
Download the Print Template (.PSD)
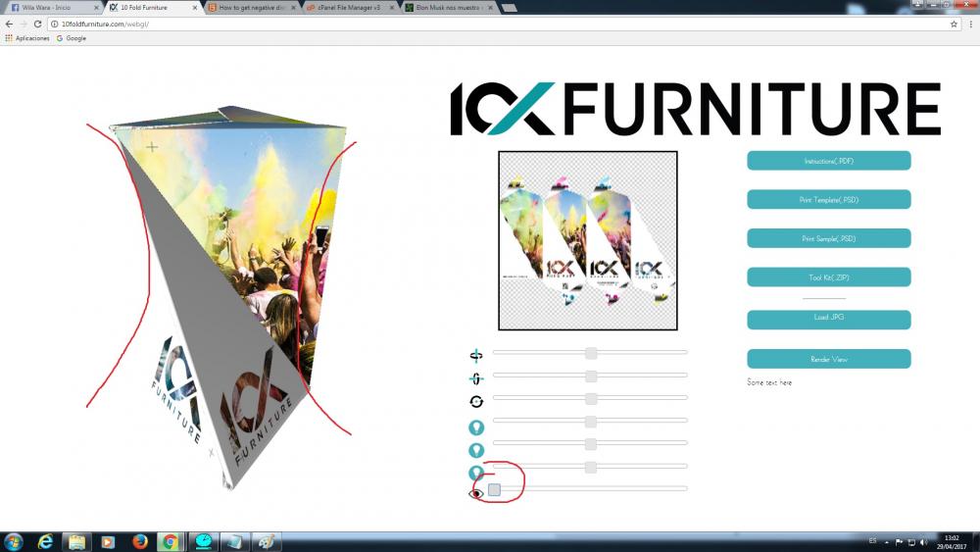pyautogui.click(x=829, y=199)
